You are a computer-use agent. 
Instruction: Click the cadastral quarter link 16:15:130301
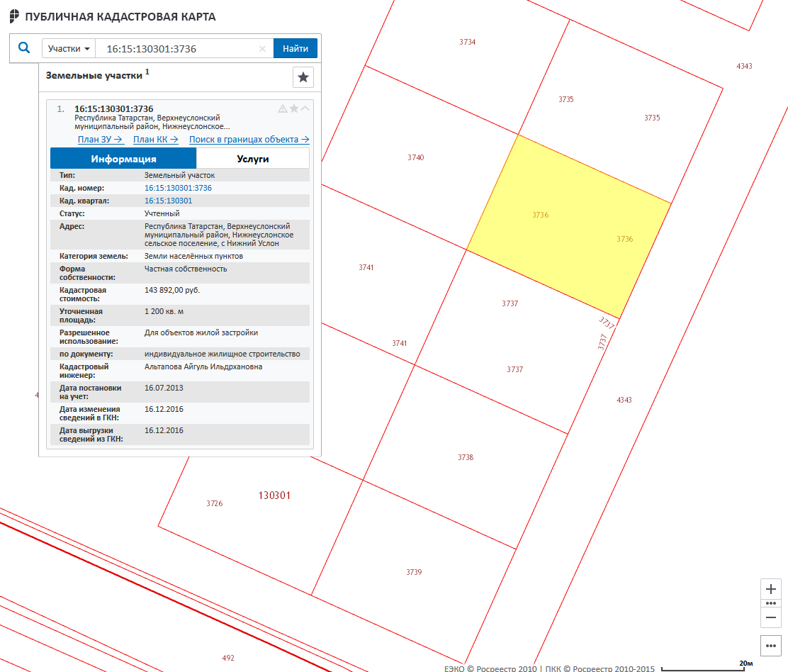(x=169, y=201)
